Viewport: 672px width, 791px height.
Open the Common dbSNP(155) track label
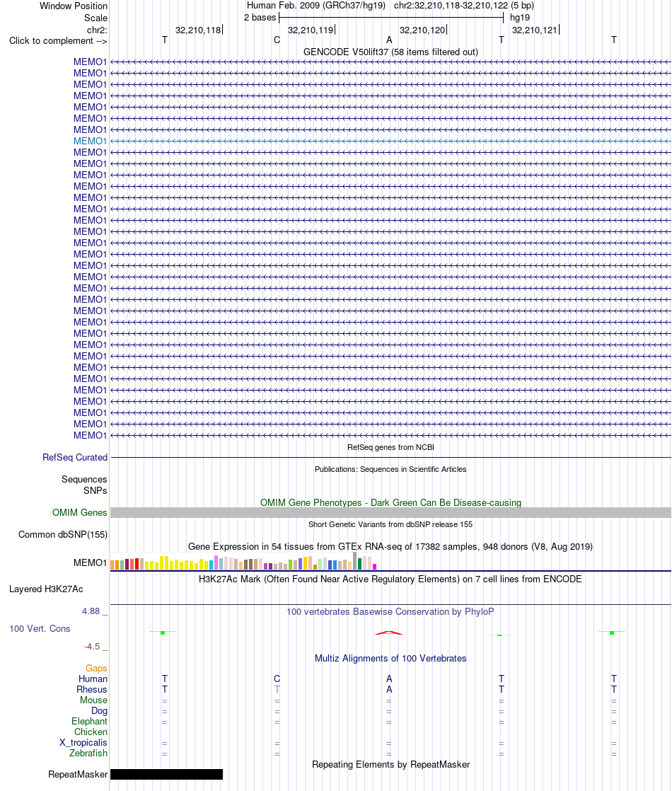[63, 535]
